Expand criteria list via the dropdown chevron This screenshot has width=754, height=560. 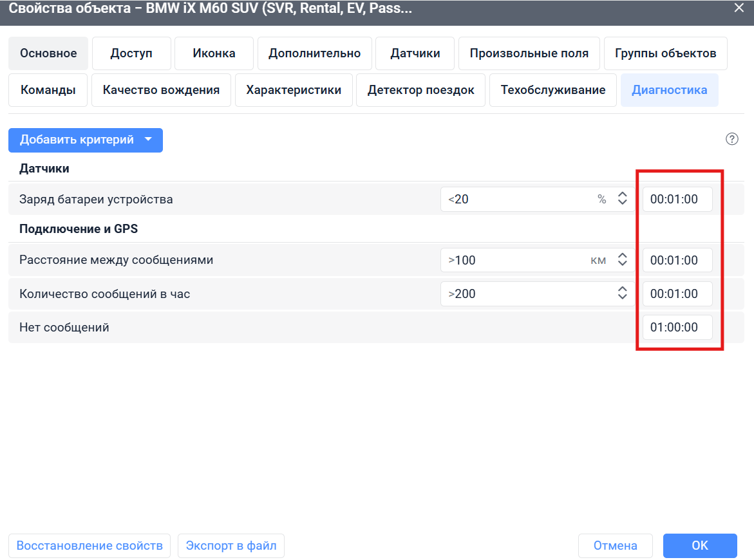pyautogui.click(x=148, y=140)
